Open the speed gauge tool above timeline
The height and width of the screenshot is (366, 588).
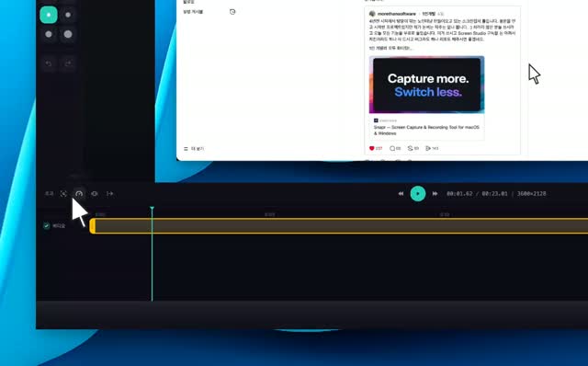pyautogui.click(x=79, y=194)
